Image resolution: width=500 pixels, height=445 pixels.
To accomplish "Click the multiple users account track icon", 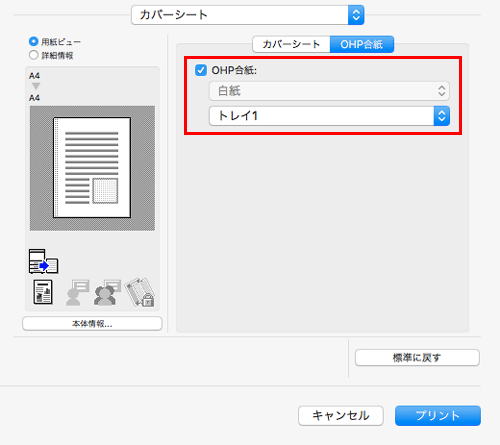I will point(107,292).
